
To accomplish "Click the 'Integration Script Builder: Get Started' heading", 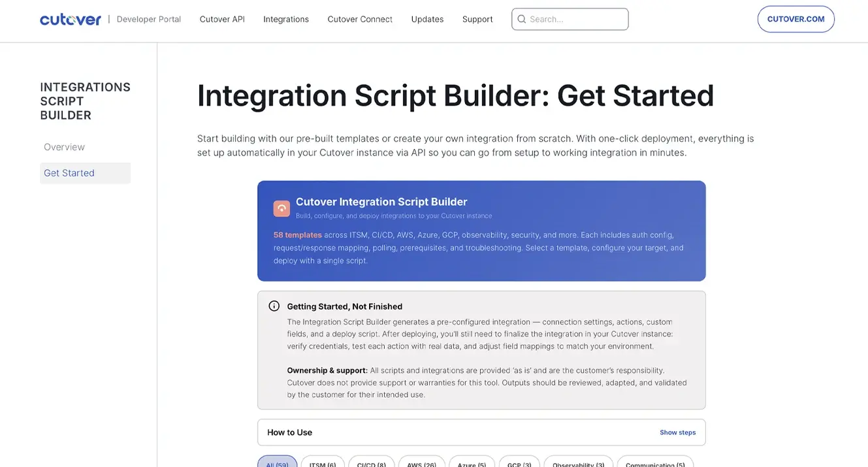I will coord(456,95).
